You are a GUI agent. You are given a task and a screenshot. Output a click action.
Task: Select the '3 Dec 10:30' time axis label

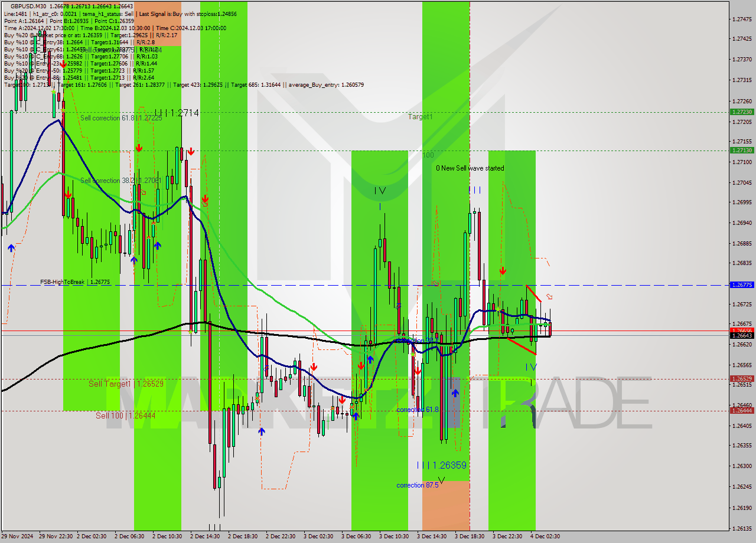(394, 537)
